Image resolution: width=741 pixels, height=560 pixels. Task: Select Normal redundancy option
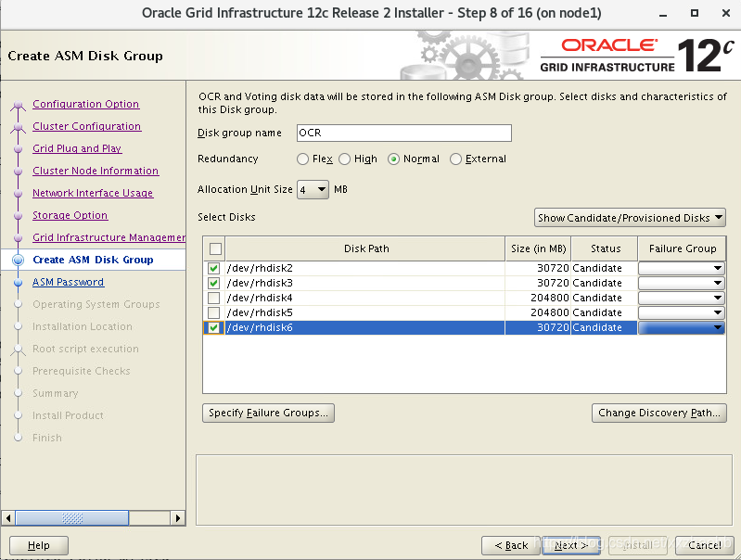click(x=393, y=159)
